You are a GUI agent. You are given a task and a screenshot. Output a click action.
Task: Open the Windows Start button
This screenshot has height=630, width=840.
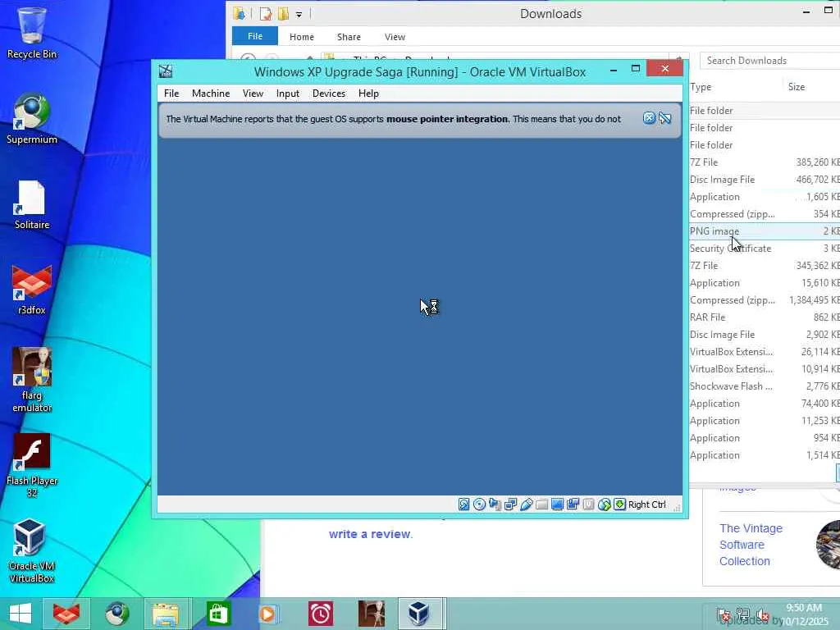click(21, 614)
